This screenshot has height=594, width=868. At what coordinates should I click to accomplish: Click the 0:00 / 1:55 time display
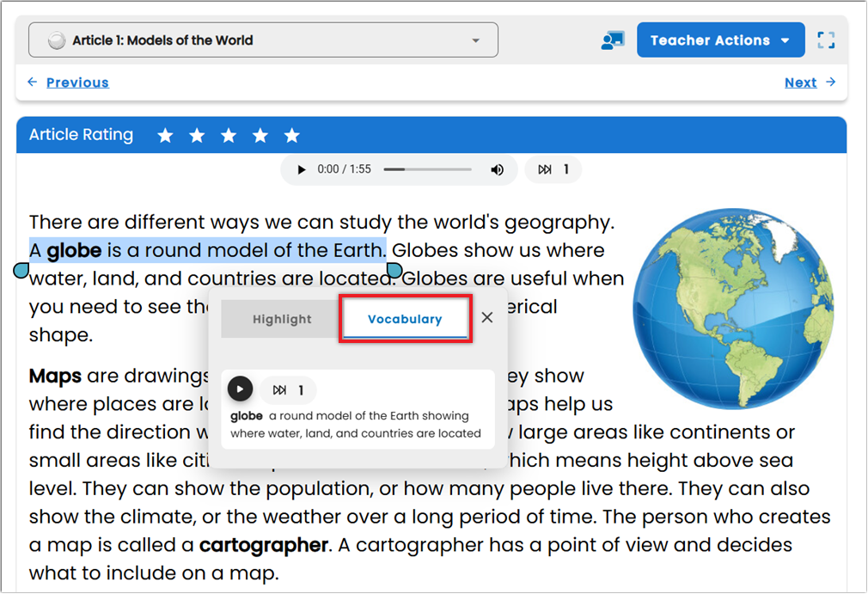tap(344, 169)
